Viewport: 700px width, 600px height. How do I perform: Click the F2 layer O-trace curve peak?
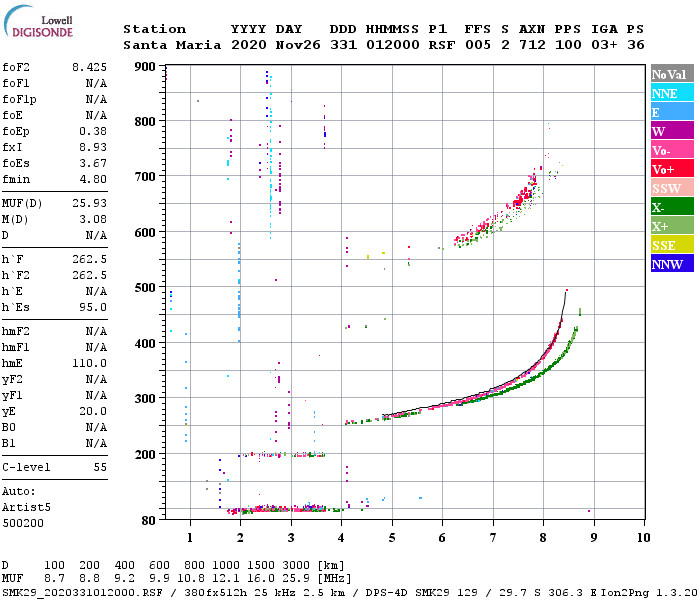point(566,291)
